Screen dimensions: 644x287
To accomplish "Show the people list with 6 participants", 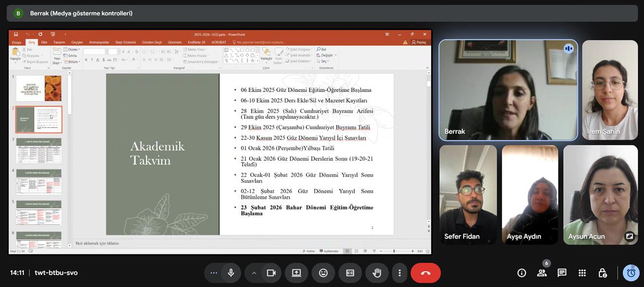I will click(x=542, y=273).
